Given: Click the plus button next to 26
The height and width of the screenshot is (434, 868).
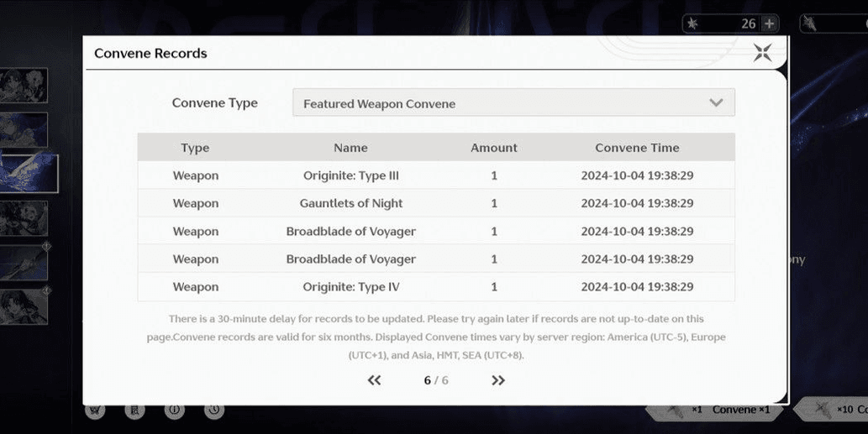Looking at the screenshot, I should tap(769, 24).
